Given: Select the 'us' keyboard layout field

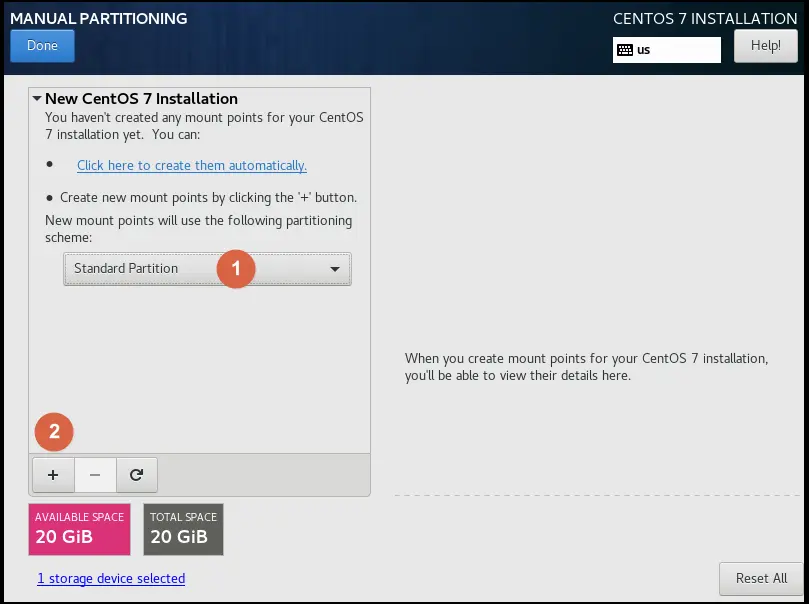Looking at the screenshot, I should [x=667, y=50].
